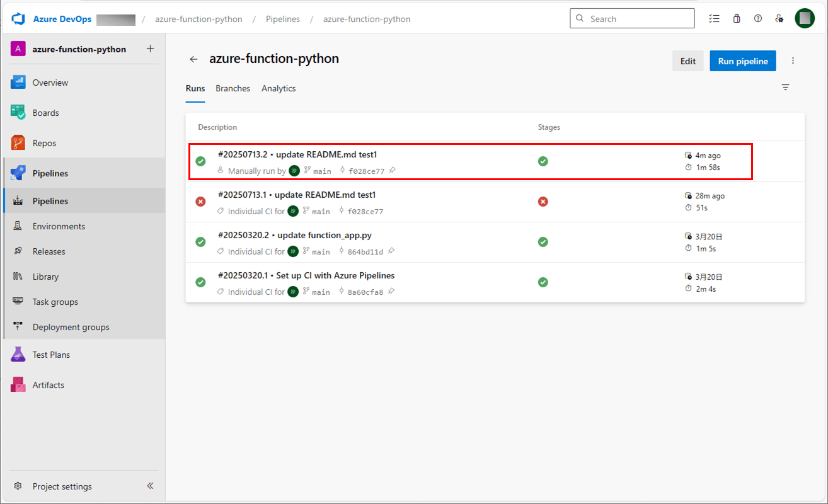Viewport: 828px width, 504px height.
Task: Open run #20250320.1 Set up CI
Action: 306,275
